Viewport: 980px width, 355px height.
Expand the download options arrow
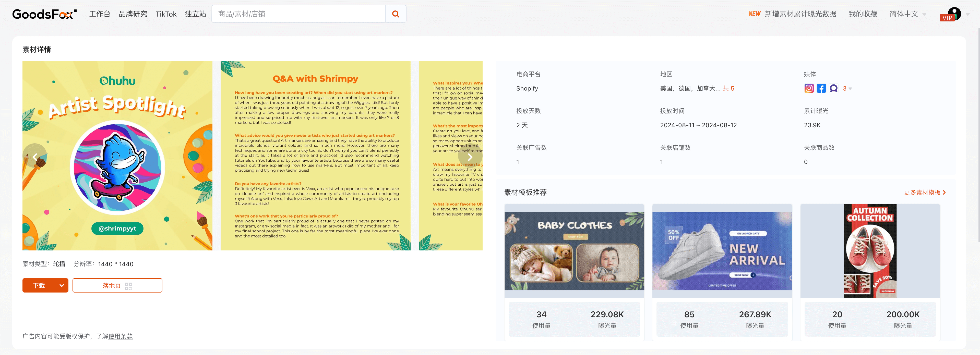pos(62,285)
